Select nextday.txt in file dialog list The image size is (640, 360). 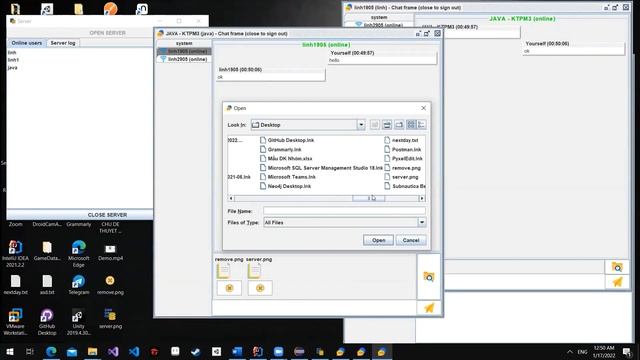point(402,140)
